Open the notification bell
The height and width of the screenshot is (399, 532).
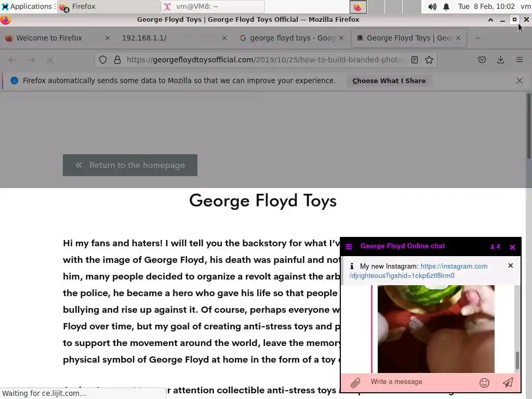click(446, 7)
